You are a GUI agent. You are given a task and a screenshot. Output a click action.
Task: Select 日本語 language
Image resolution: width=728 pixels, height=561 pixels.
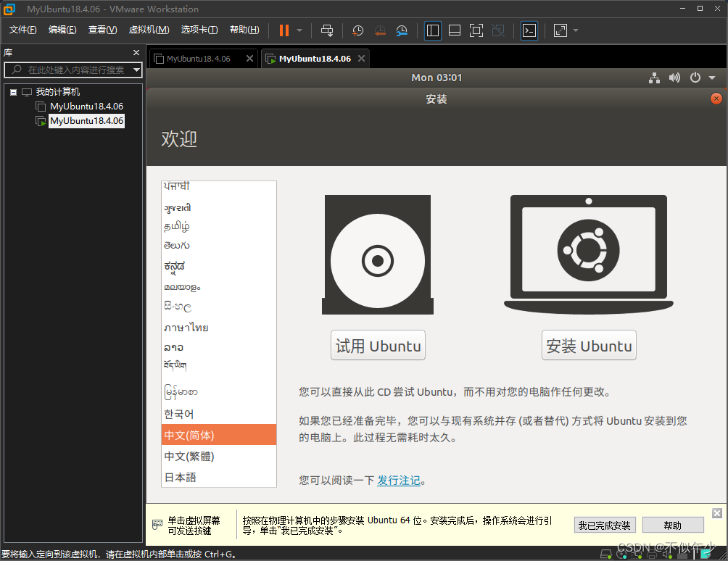point(219,477)
